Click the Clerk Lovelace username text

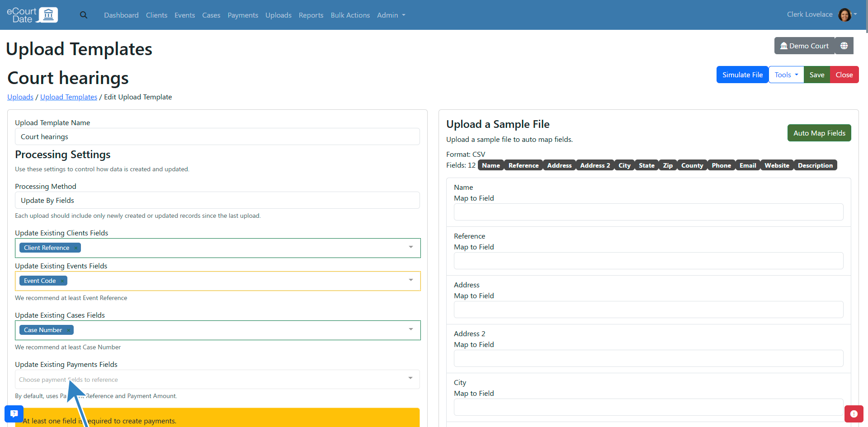coord(810,14)
